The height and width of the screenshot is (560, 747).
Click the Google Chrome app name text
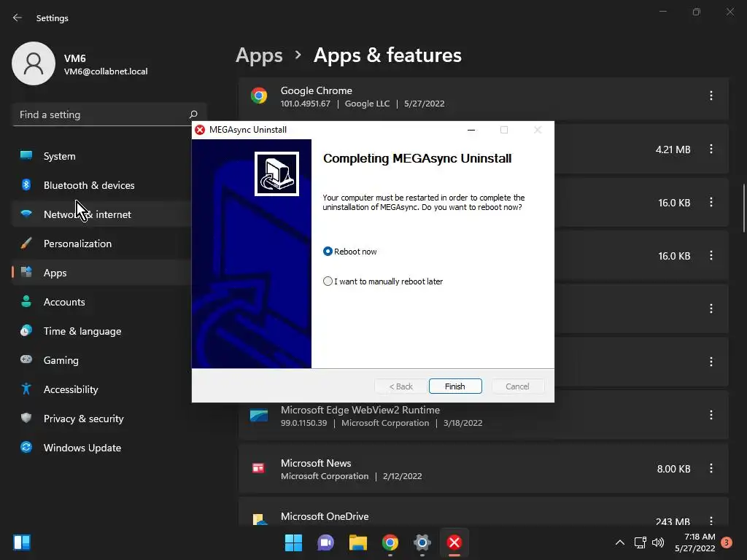(317, 90)
